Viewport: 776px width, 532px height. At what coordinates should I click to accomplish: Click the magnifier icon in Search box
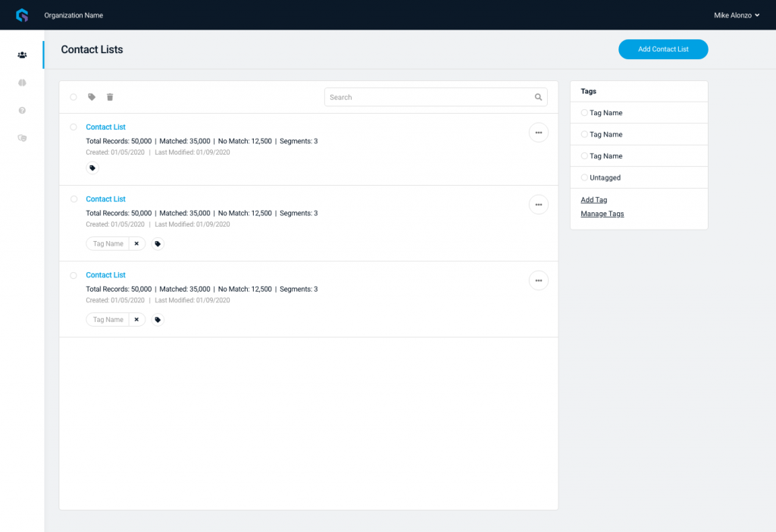[539, 97]
